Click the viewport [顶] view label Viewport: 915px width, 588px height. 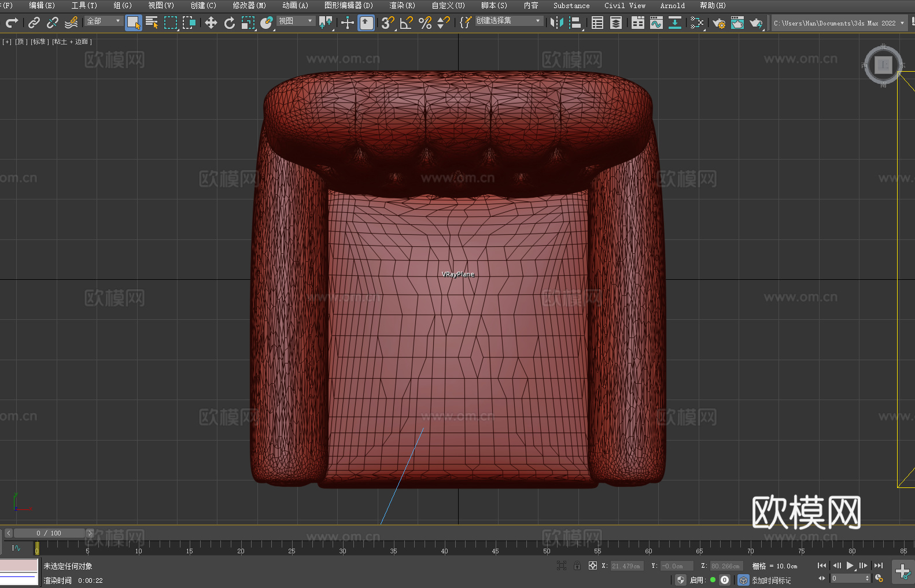21,42
